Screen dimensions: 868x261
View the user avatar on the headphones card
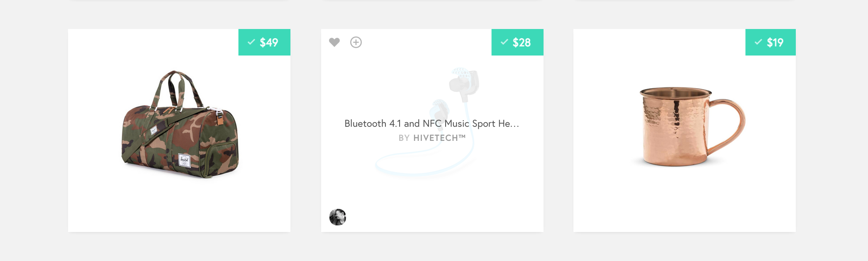(338, 217)
